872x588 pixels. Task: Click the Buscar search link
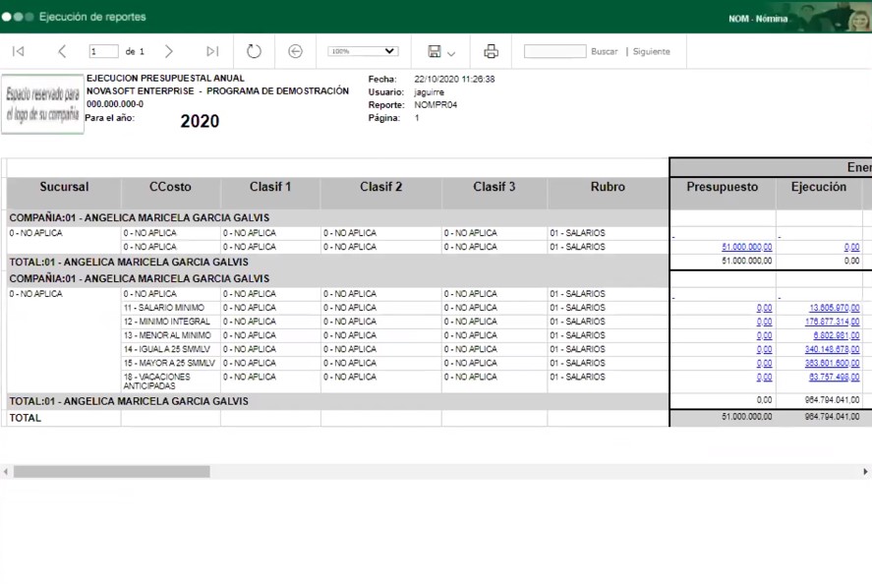point(604,51)
